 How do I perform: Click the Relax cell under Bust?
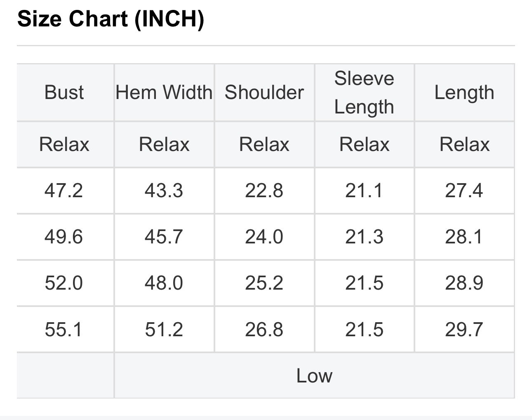tap(64, 144)
